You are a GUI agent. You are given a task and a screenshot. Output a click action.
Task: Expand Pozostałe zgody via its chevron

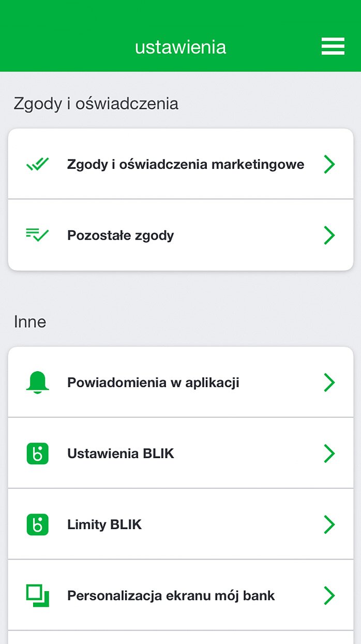pos(329,235)
